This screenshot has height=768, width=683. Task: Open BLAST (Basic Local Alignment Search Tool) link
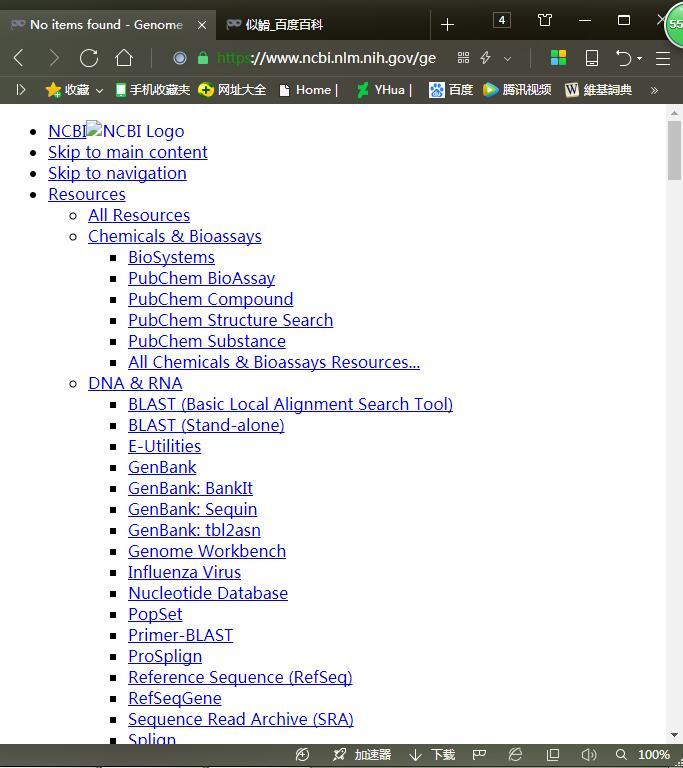tap(291, 405)
